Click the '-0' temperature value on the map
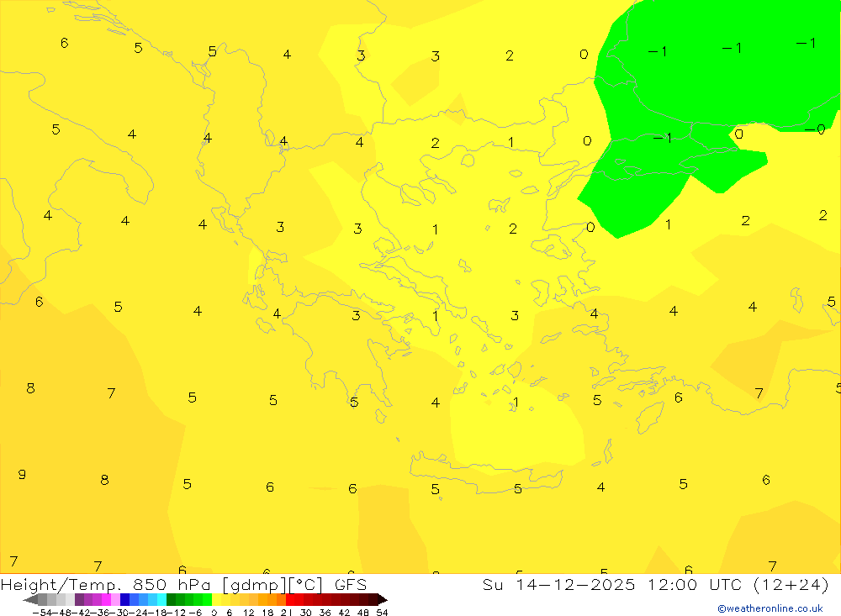 815,129
